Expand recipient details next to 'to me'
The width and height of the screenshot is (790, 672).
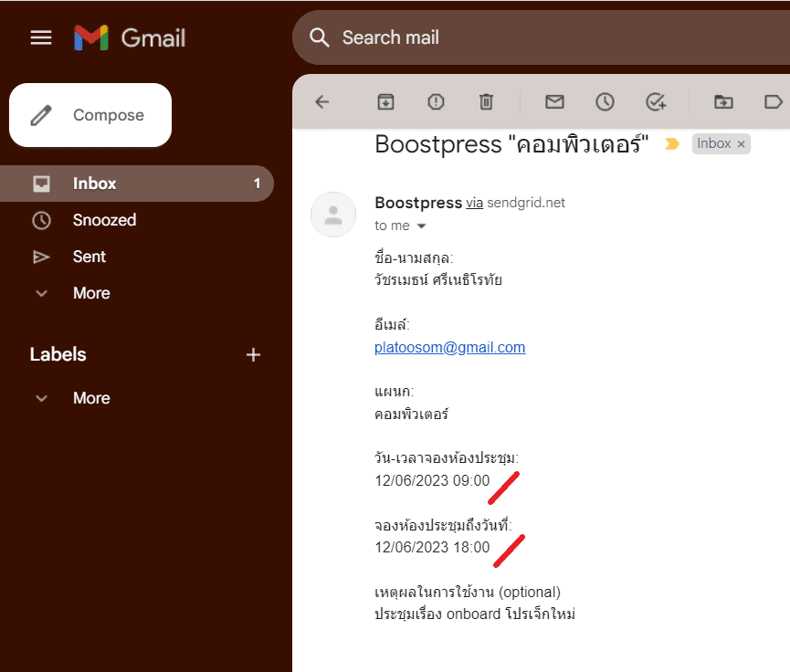[x=421, y=226]
